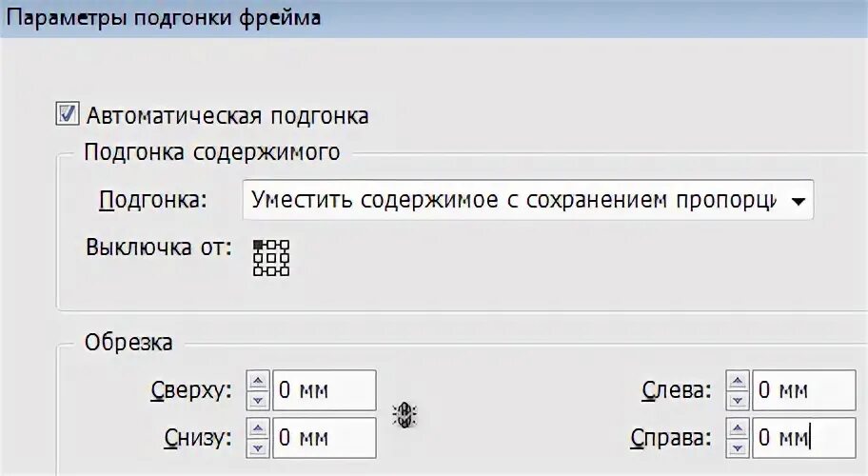Image resolution: width=868 pixels, height=476 pixels.
Task: Click inside the Справа crop input field
Action: [804, 438]
